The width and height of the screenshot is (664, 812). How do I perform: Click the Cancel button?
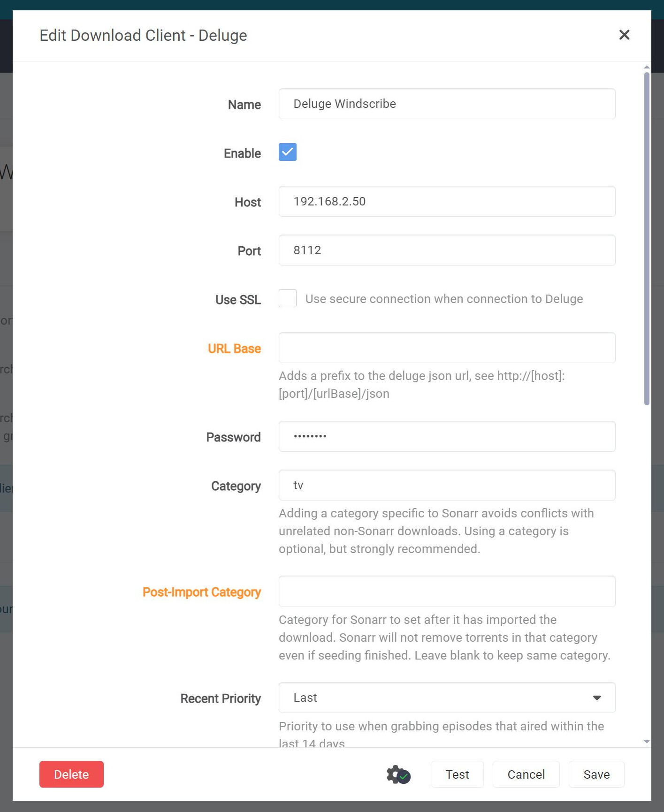(x=526, y=774)
